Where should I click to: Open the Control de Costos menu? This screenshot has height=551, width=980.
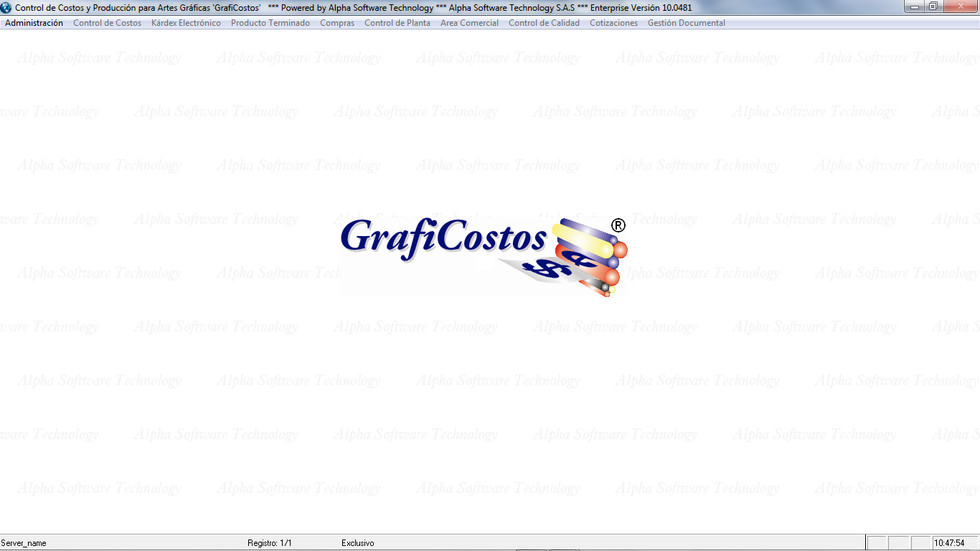coord(107,23)
